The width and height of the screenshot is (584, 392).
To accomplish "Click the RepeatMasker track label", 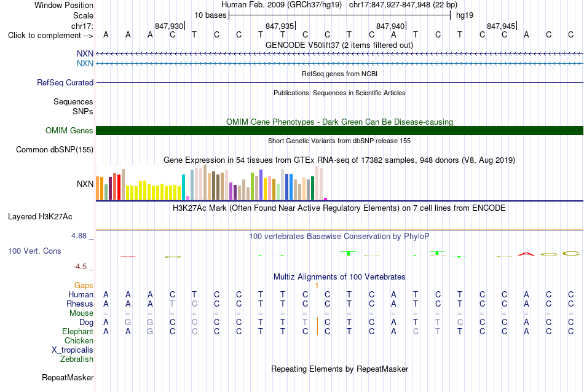I will point(68,377).
